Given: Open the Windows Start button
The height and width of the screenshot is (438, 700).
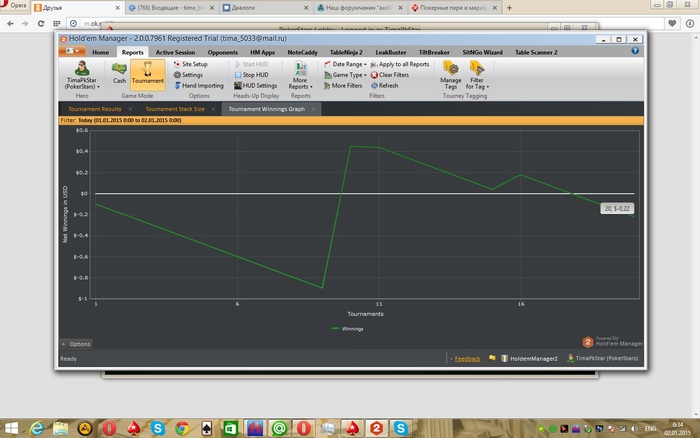Looking at the screenshot, I should [x=12, y=429].
